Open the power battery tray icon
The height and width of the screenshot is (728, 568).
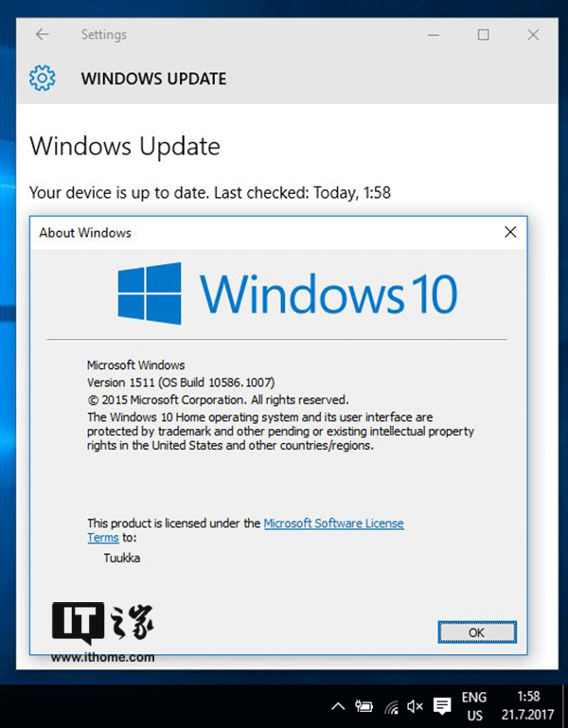coord(364,706)
